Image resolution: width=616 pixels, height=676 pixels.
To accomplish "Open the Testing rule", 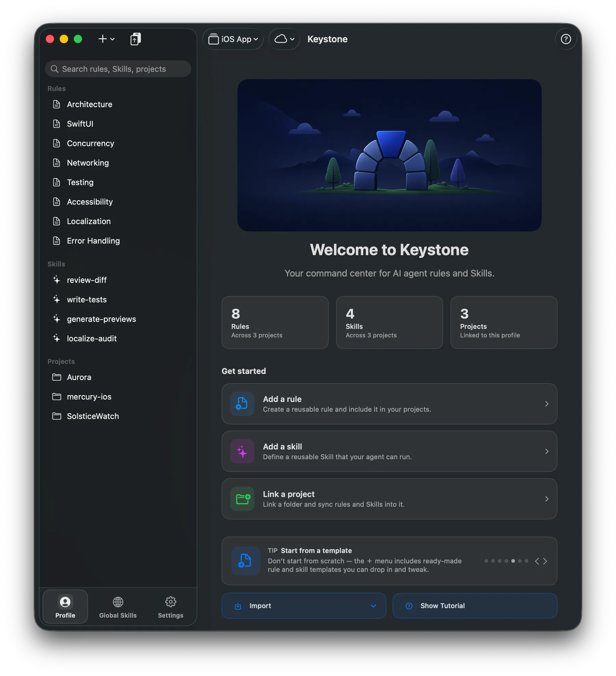I will point(118,183).
